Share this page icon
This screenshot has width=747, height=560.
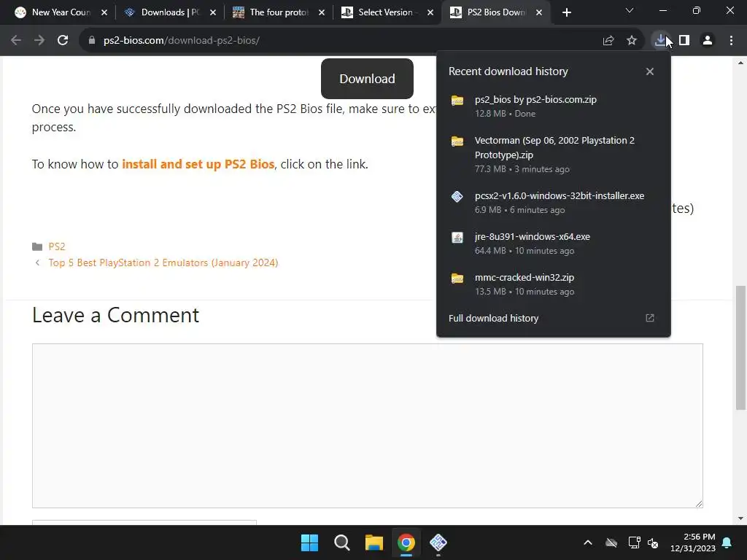pyautogui.click(x=608, y=41)
